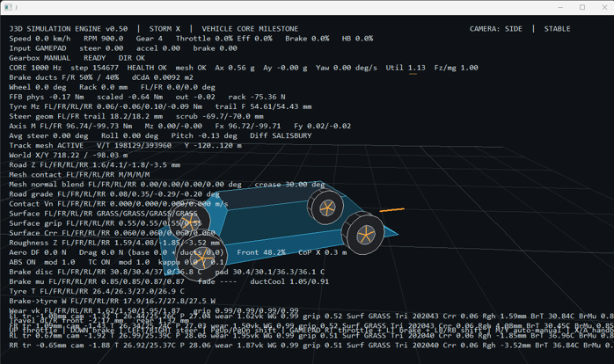
Task: Click the "STABLE" status label
Action: [x=557, y=29]
